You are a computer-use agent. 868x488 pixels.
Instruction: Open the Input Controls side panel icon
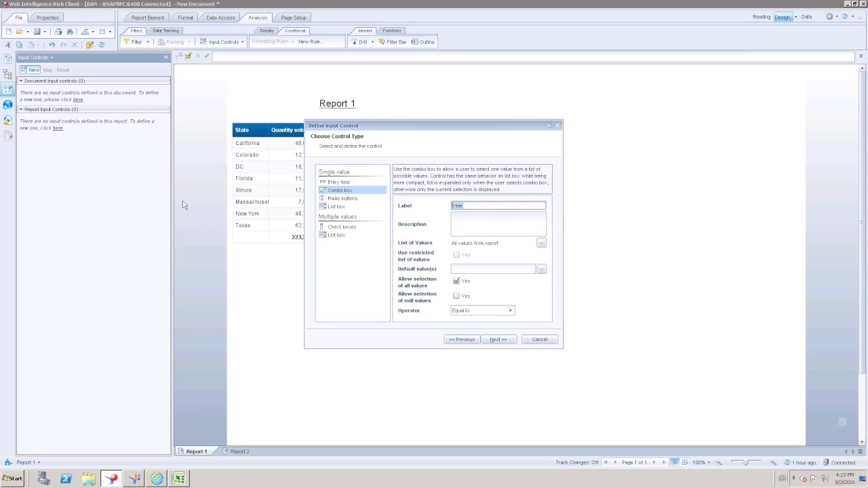[8, 89]
